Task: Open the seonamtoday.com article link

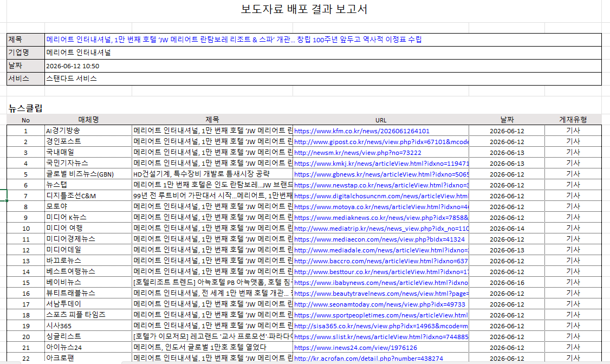Action: [x=380, y=304]
